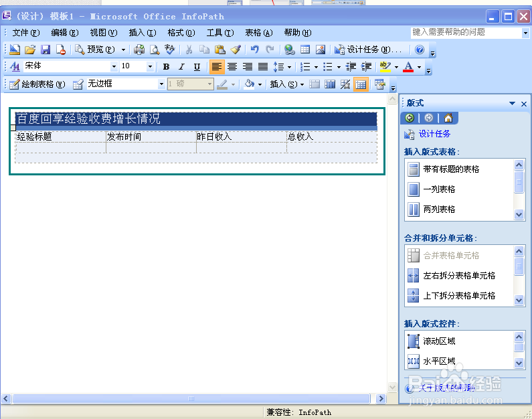Image resolution: width=532 pixels, height=419 pixels.
Task: Toggle Italic formatting
Action: (181, 66)
